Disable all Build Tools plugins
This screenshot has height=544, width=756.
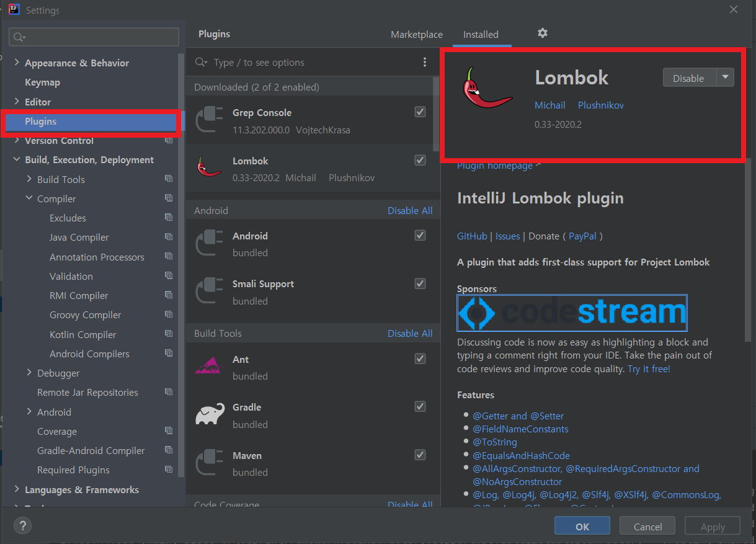pos(410,333)
